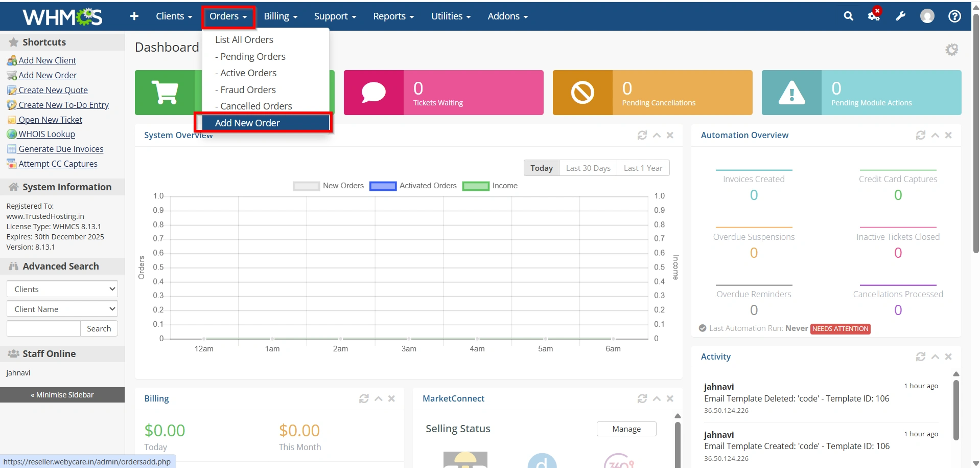
Task: Open the search magnifier icon
Action: [848, 16]
